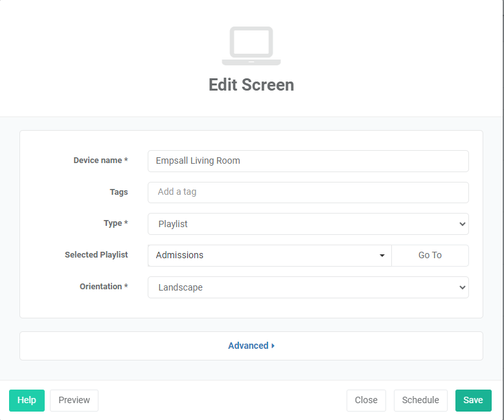
Task: Click the small triangle beside Advanced
Action: point(273,346)
